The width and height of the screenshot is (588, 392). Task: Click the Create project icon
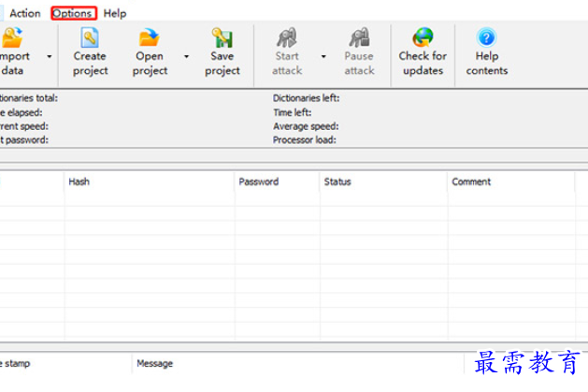coord(90,37)
